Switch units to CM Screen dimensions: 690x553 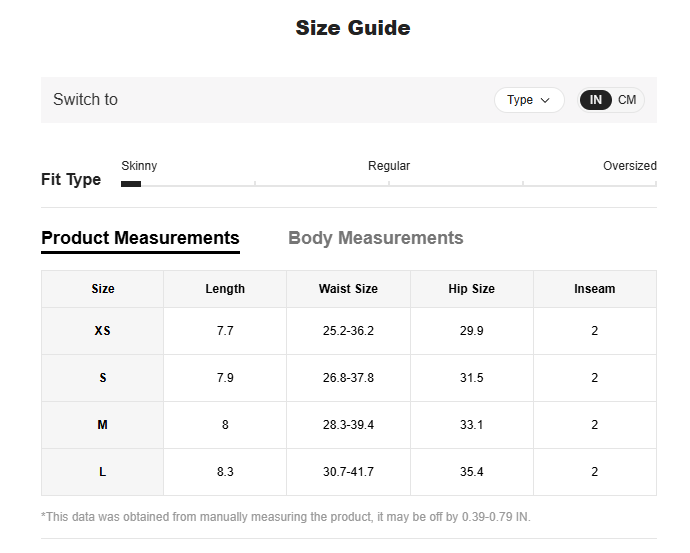627,100
